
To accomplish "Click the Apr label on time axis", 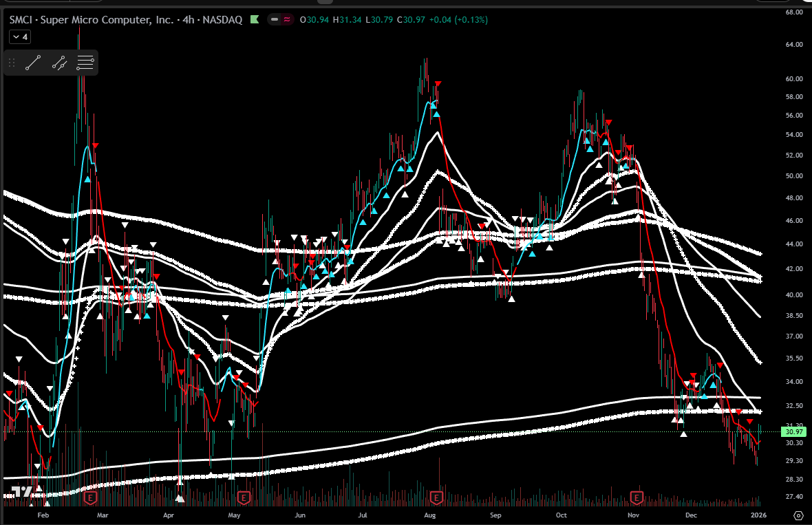I will tap(169, 515).
